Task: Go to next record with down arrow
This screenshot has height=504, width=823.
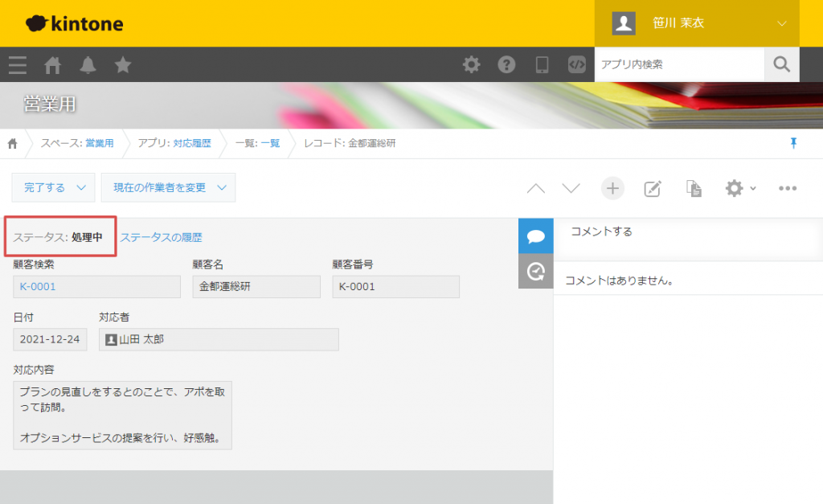Action: [x=571, y=188]
